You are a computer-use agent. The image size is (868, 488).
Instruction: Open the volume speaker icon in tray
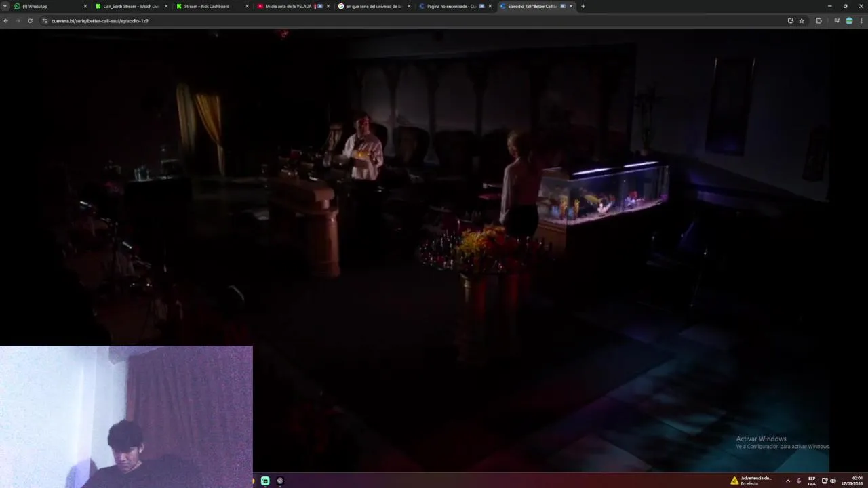point(833,481)
